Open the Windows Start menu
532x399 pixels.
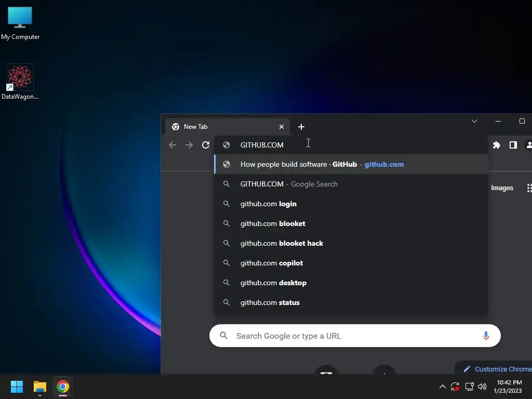click(17, 387)
